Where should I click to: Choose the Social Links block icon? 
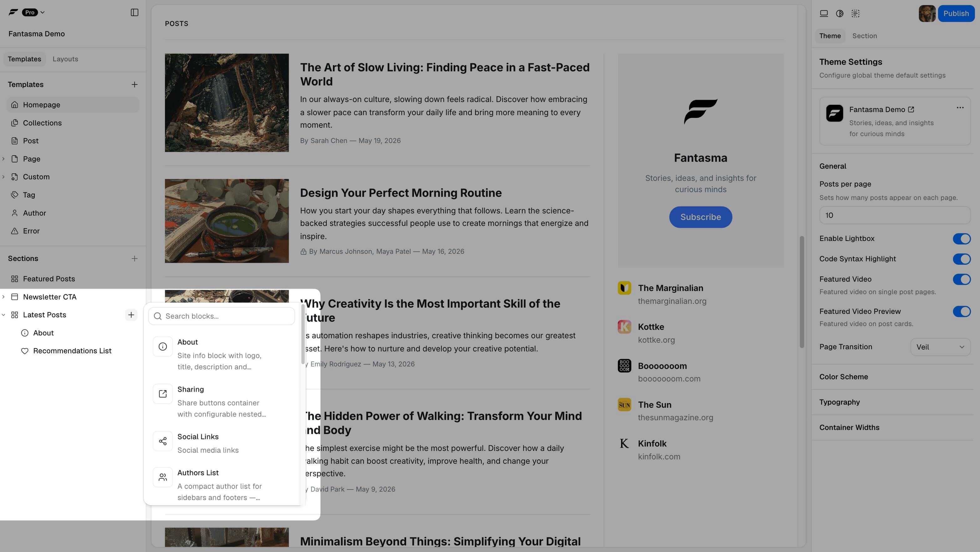pyautogui.click(x=162, y=441)
